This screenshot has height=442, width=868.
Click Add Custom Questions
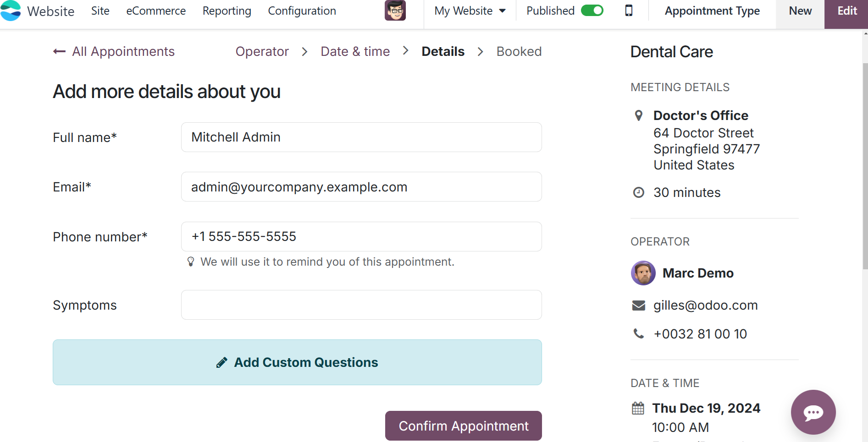click(297, 362)
